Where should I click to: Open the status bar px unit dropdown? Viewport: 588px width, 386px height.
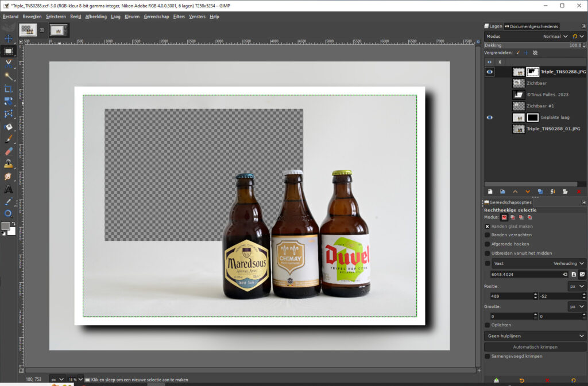[x=57, y=380]
